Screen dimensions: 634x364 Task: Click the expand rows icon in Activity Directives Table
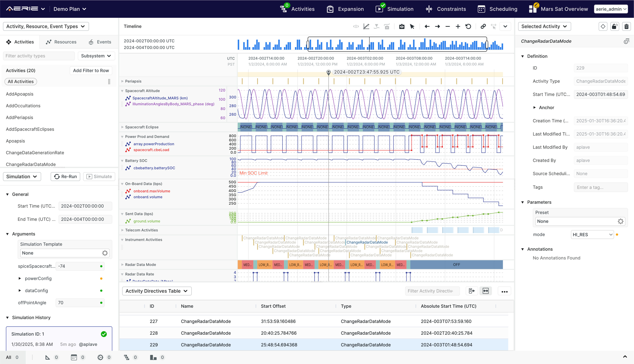(472, 291)
